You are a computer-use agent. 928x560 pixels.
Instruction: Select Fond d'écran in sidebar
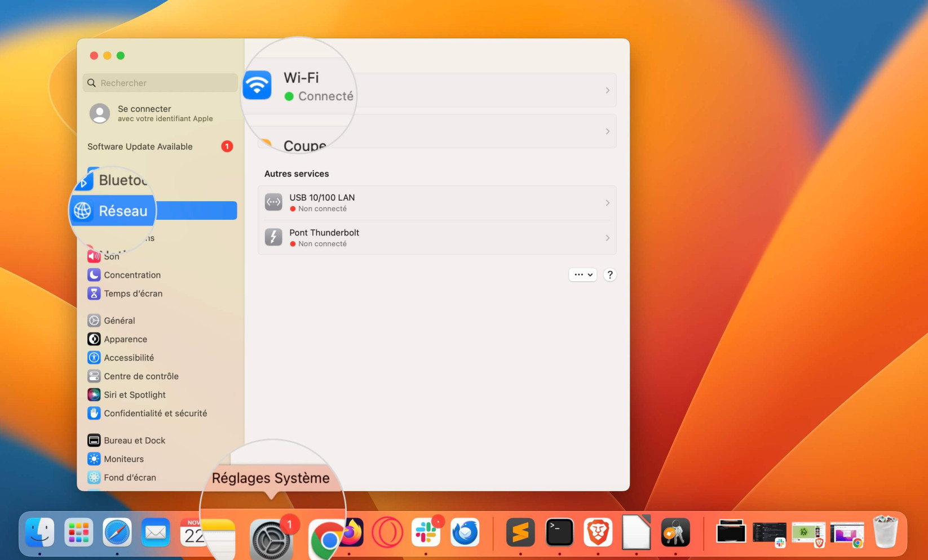(x=122, y=478)
